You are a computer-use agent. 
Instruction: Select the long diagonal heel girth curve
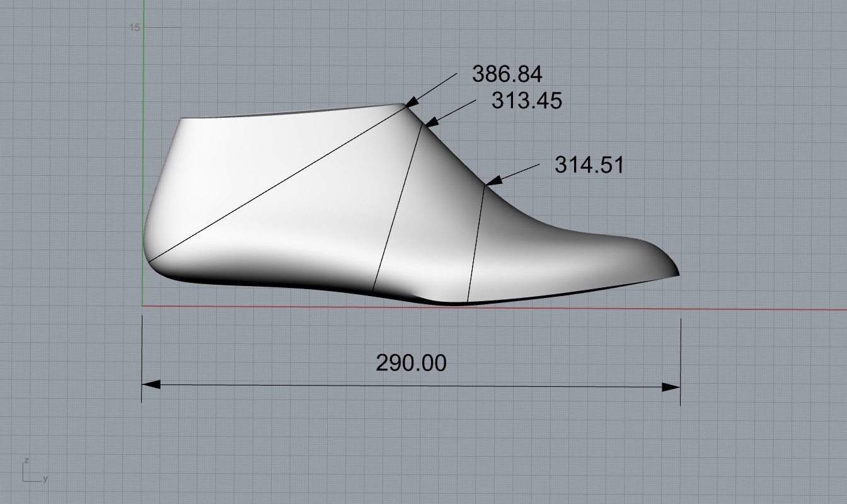click(x=277, y=183)
